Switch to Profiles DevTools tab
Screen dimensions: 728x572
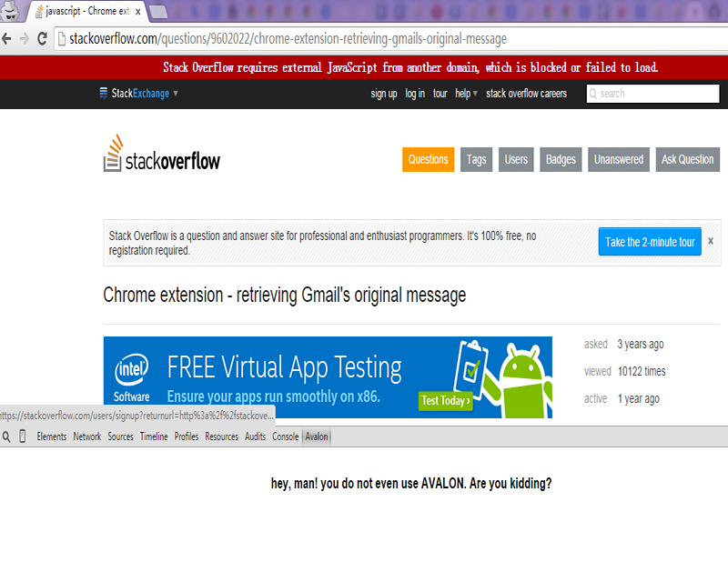pos(187,437)
